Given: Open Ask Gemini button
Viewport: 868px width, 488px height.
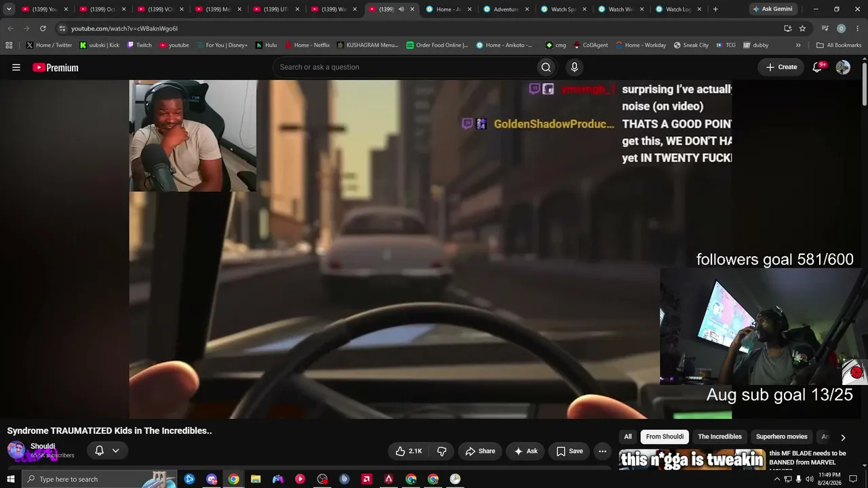Looking at the screenshot, I should coord(772,9).
